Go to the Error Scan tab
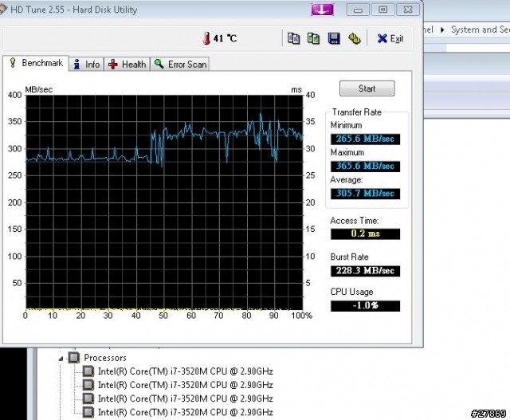This screenshot has width=510, height=420. pos(180,64)
